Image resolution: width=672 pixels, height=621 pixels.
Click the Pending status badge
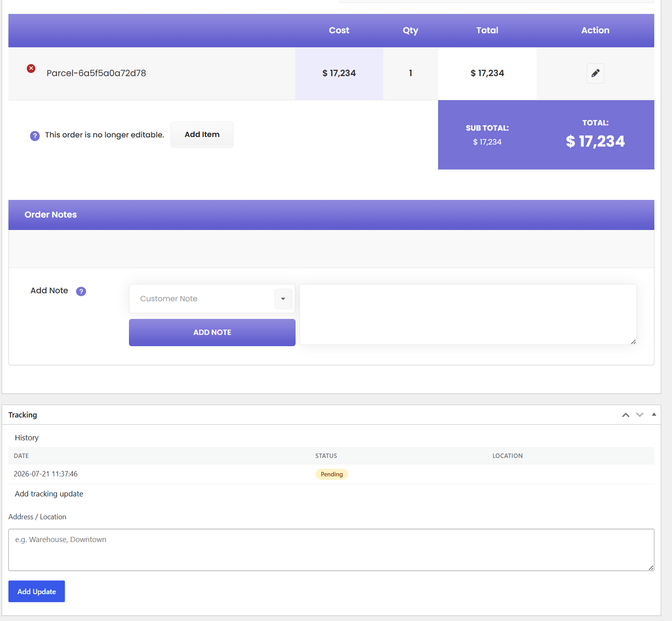[332, 474]
